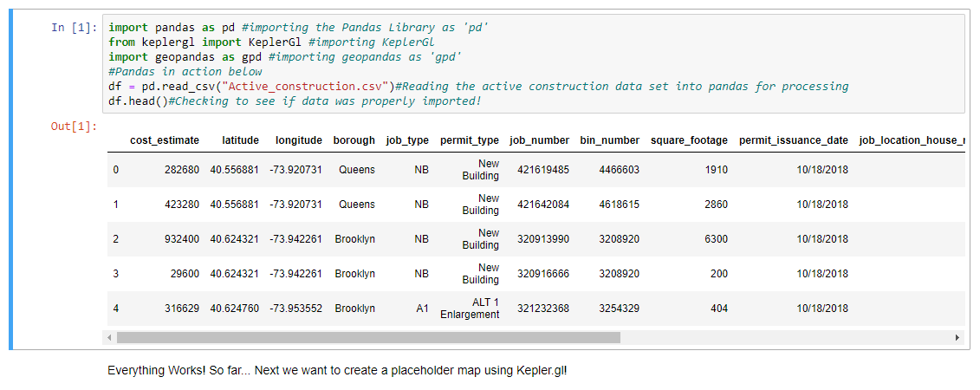Select the longitude column header
The height and width of the screenshot is (390, 980).
tap(298, 140)
